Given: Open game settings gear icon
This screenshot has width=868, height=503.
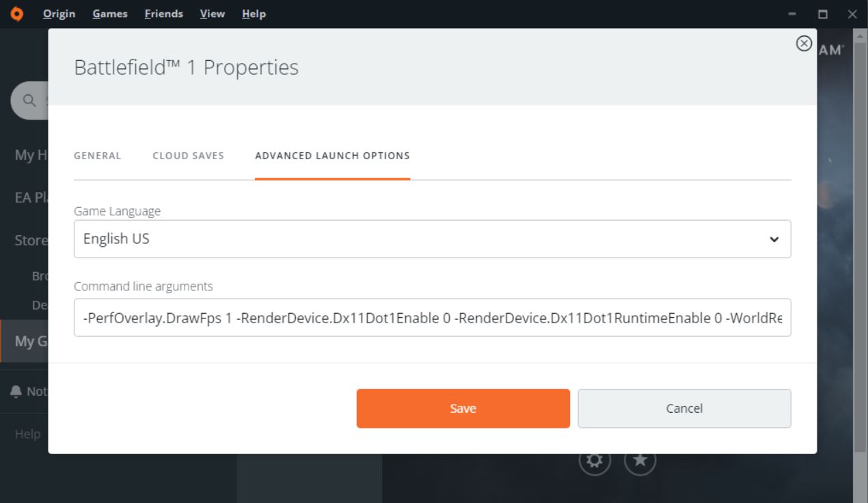Looking at the screenshot, I should click(595, 460).
